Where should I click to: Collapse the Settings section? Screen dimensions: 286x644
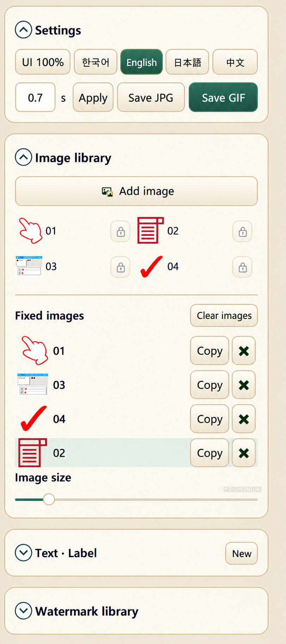pyautogui.click(x=24, y=30)
